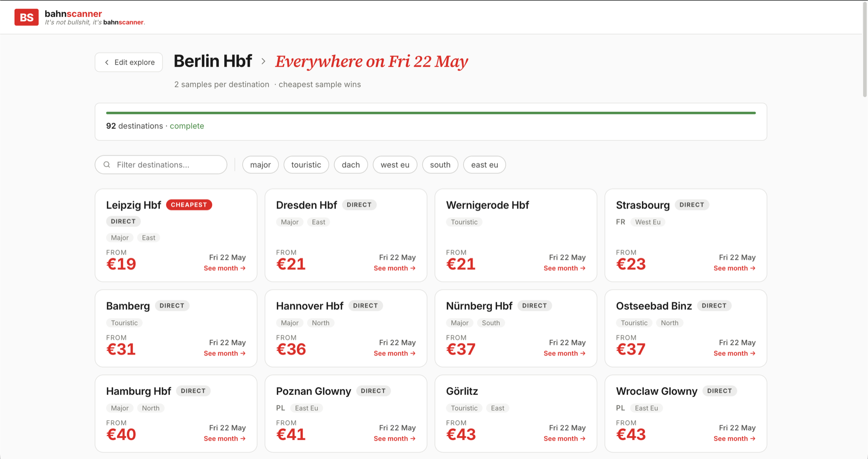The image size is (868, 459).
Task: Click the €41 price on Poznan Glowny
Action: click(x=291, y=434)
